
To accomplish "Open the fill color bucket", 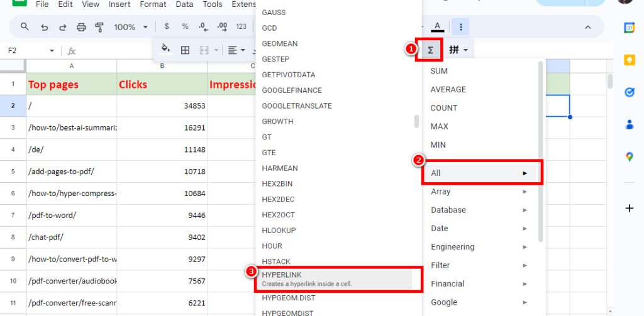I will (x=165, y=49).
